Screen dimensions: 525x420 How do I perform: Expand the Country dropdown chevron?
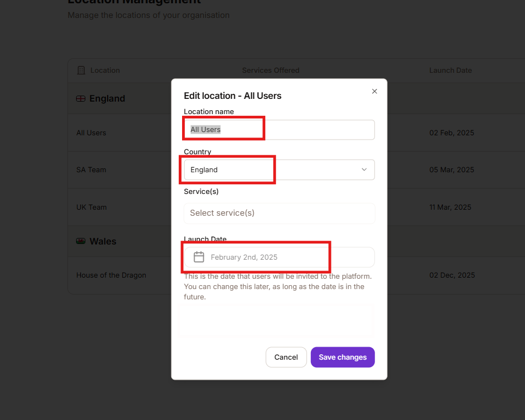(x=364, y=170)
